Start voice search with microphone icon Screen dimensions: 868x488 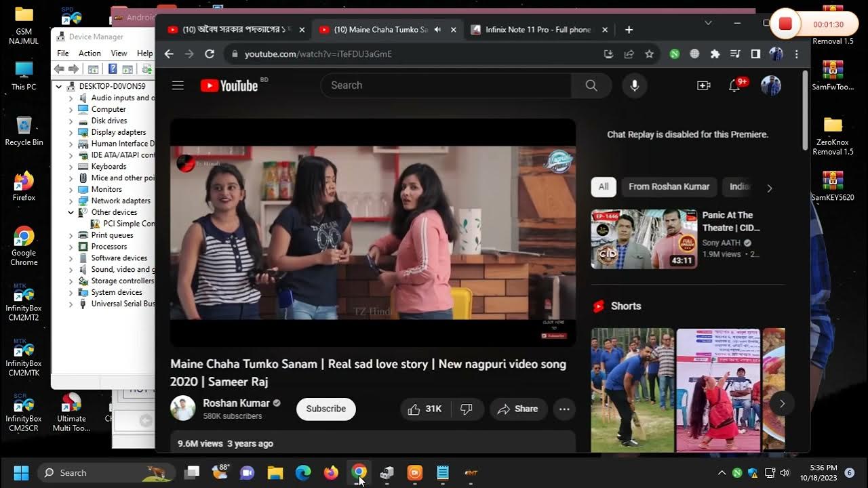point(635,85)
